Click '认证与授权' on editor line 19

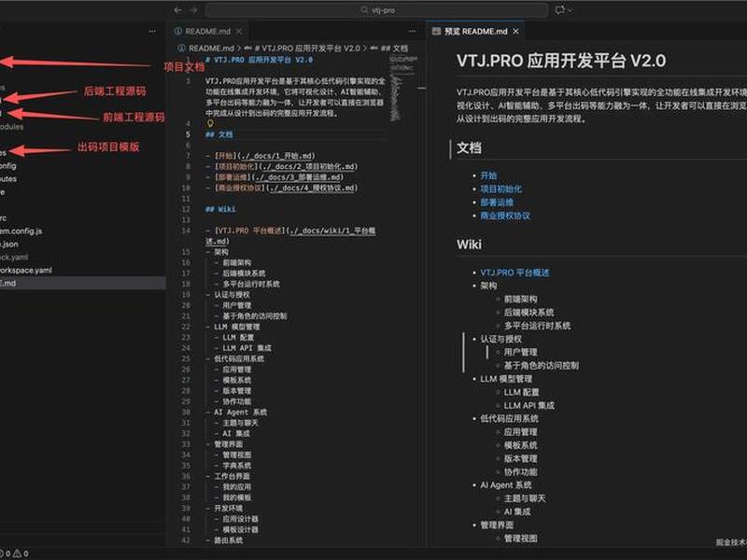point(232,295)
